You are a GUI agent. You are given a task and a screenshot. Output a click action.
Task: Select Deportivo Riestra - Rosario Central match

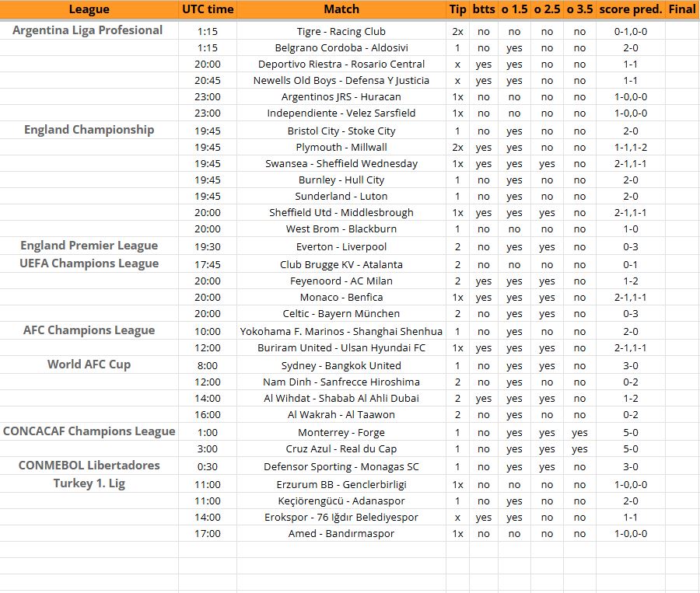coord(341,65)
